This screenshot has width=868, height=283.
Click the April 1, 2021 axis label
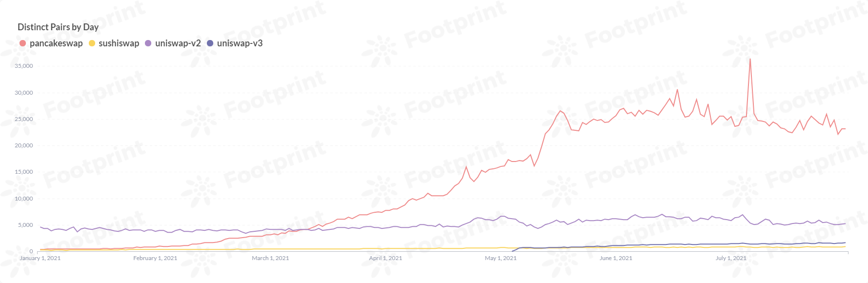tap(385, 258)
